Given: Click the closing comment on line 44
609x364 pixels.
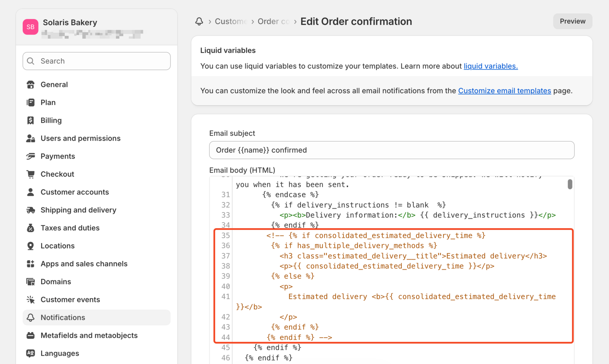Looking at the screenshot, I should tap(299, 337).
